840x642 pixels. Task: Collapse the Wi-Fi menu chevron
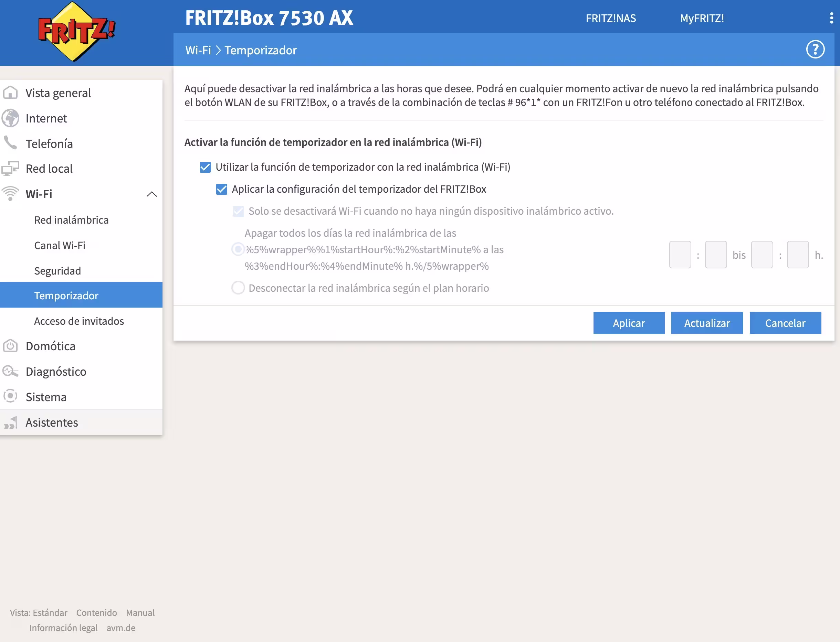(152, 194)
